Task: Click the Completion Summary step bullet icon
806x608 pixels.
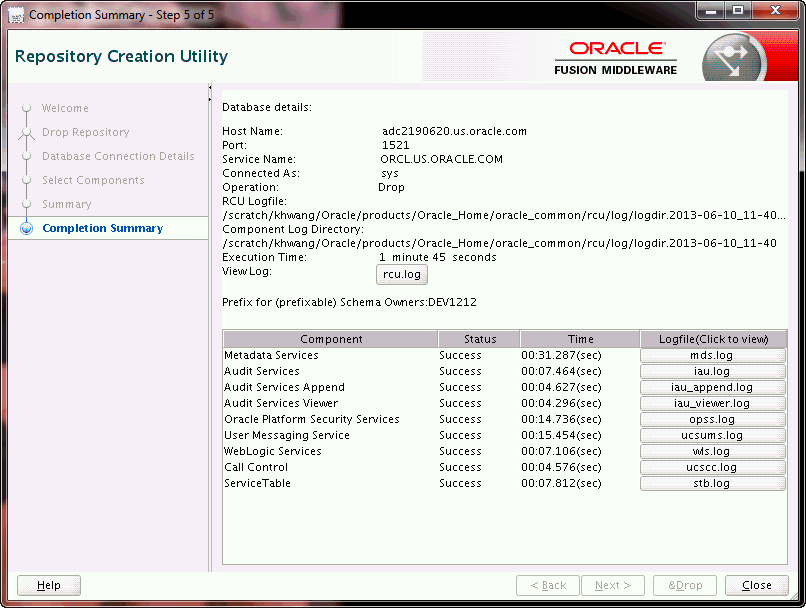Action: point(27,228)
